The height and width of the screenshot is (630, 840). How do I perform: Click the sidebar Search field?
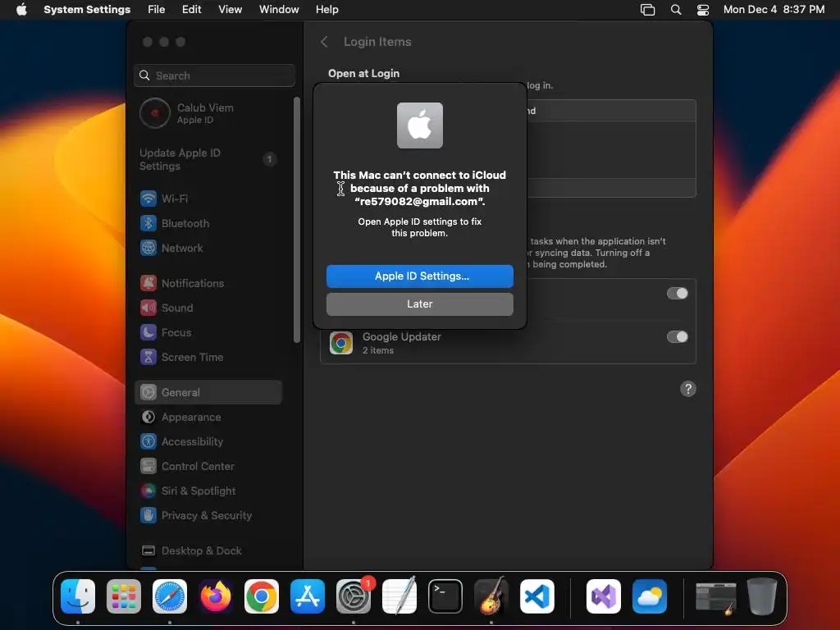pyautogui.click(x=214, y=75)
